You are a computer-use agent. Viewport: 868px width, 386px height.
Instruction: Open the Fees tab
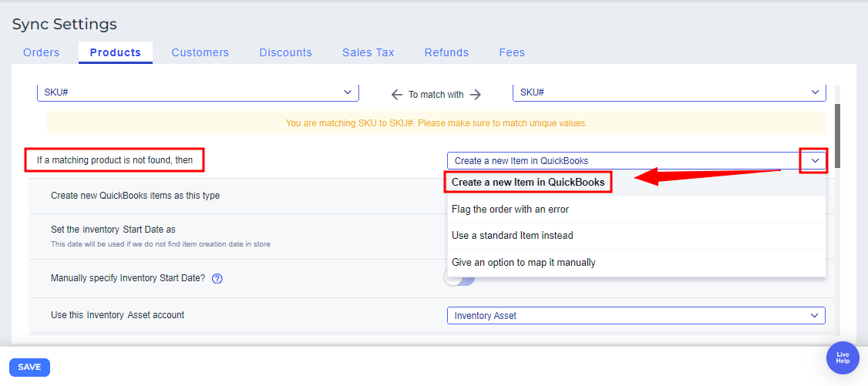point(512,52)
